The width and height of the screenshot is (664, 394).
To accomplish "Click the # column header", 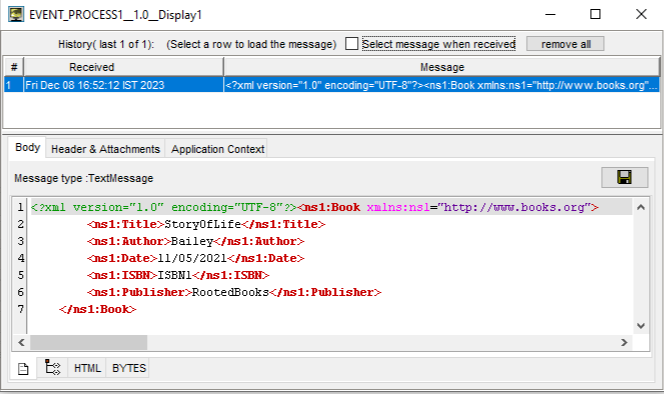I will point(14,67).
